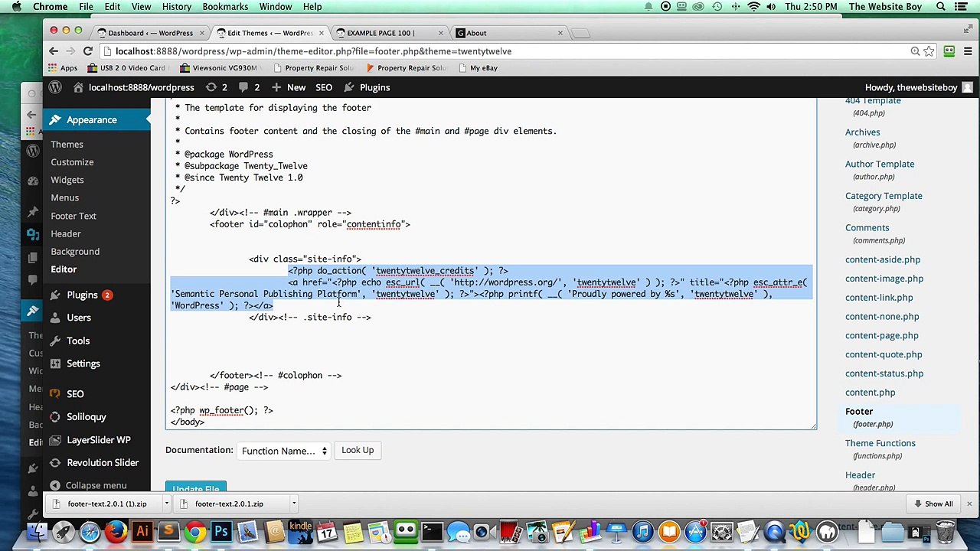Click the Soliloquy icon in the sidebar
This screenshot has height=551, width=980.
(54, 417)
